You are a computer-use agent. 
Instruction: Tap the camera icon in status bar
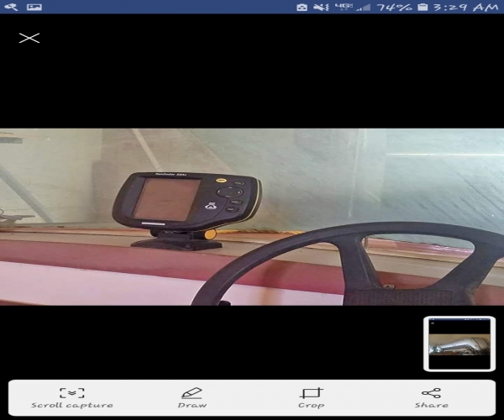[302, 7]
